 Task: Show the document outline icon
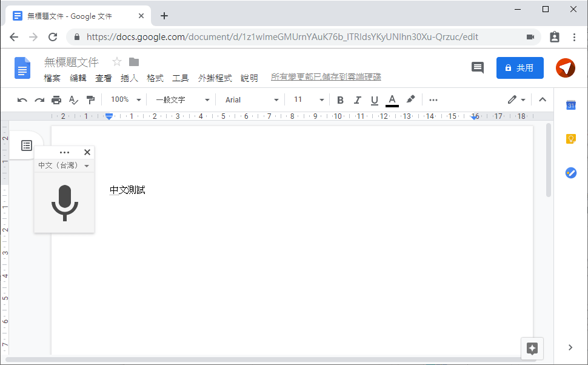point(27,145)
